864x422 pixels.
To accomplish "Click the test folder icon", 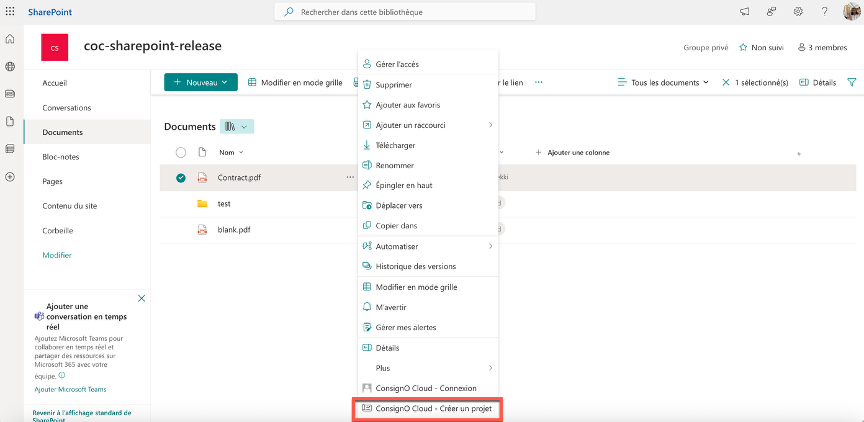I will pos(202,203).
